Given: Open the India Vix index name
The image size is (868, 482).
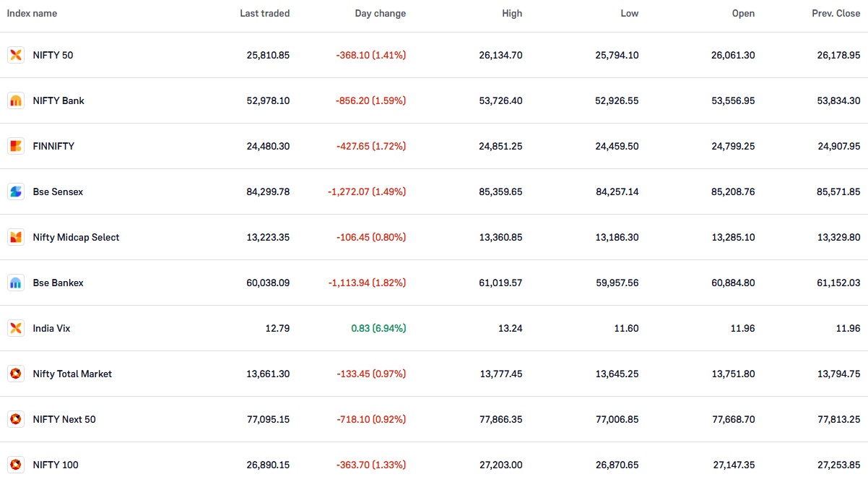Looking at the screenshot, I should click(51, 328).
